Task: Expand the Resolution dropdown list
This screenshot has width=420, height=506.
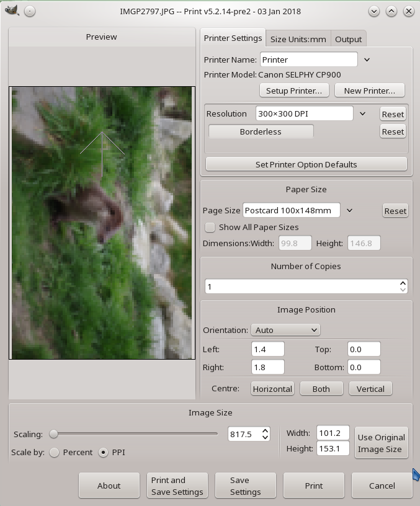Action: (x=363, y=113)
